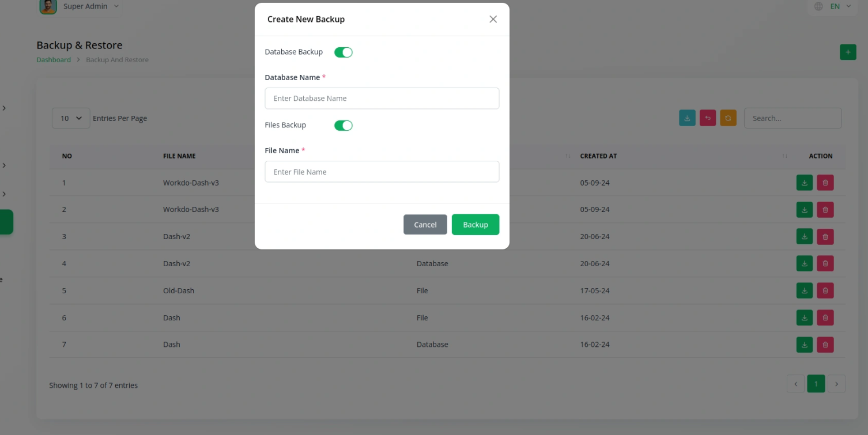Click the green Backup button
Viewport: 868px width, 435px height.
(475, 225)
